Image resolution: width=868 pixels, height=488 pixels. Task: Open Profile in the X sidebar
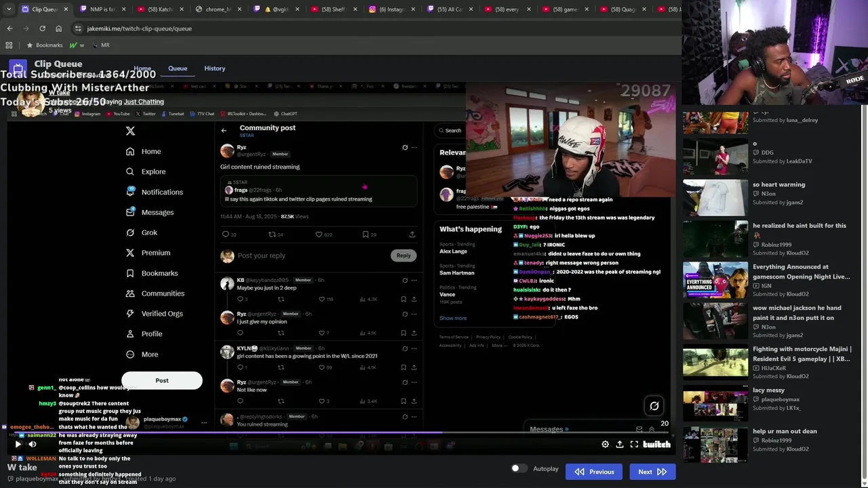pos(144,334)
